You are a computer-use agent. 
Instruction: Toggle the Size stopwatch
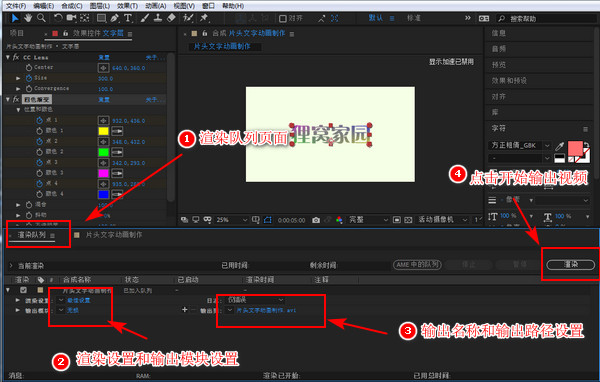tap(29, 78)
